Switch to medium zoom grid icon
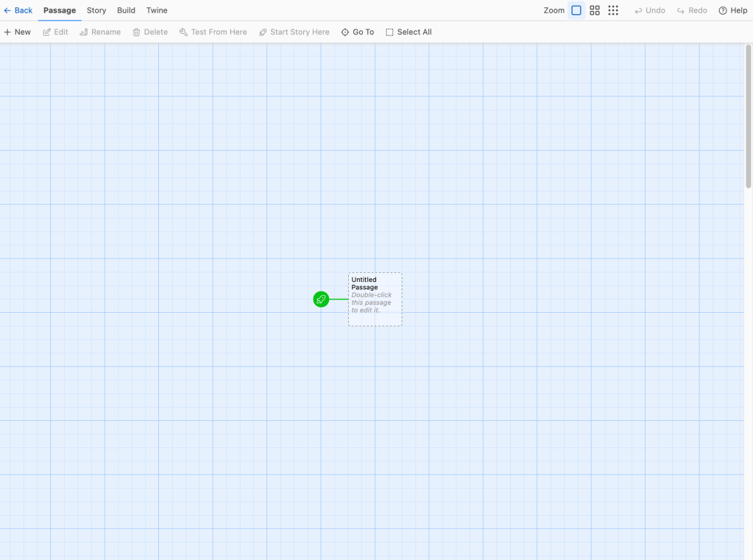This screenshot has width=753, height=560. point(595,10)
